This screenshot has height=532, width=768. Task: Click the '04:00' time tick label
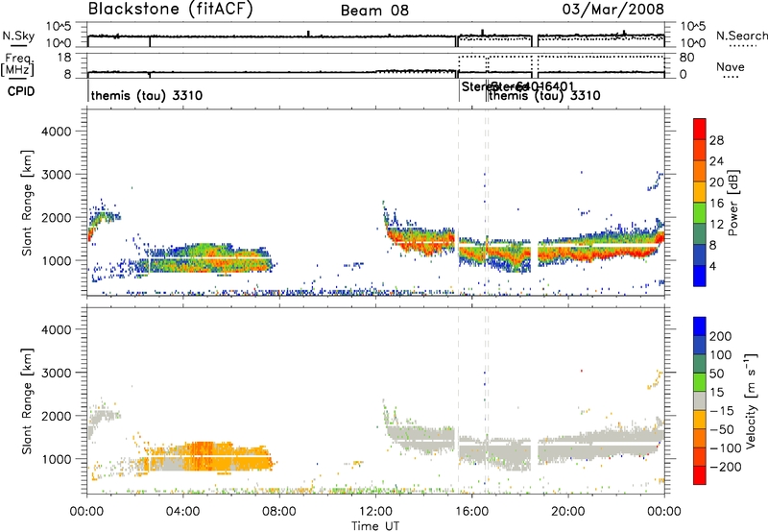tap(183, 512)
